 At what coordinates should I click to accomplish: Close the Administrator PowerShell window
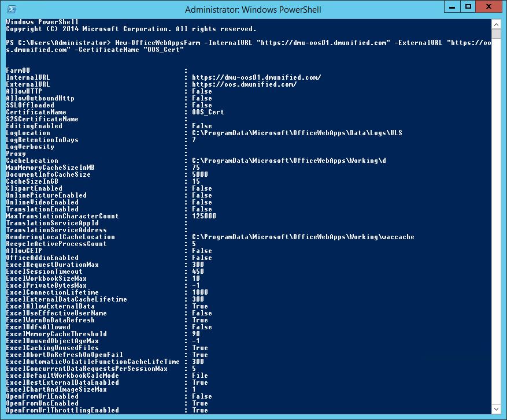[x=489, y=7]
